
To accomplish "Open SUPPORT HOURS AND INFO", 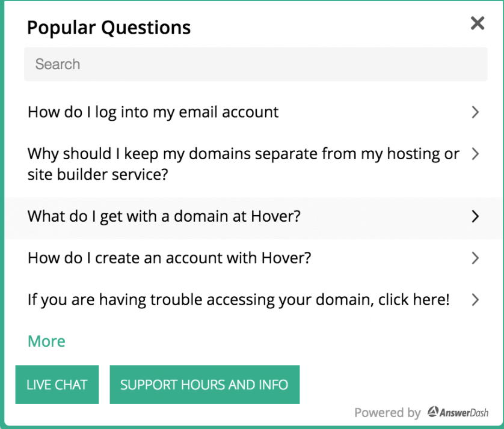I will 204,385.
